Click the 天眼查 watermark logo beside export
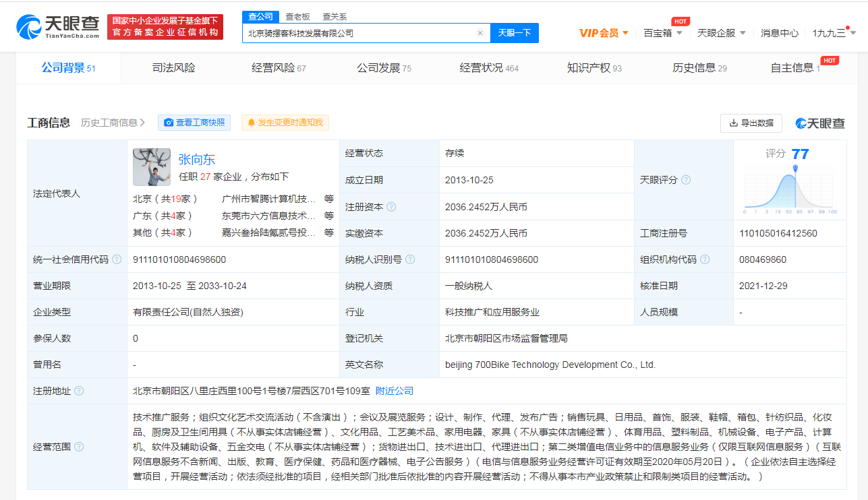The image size is (868, 500). click(x=820, y=123)
